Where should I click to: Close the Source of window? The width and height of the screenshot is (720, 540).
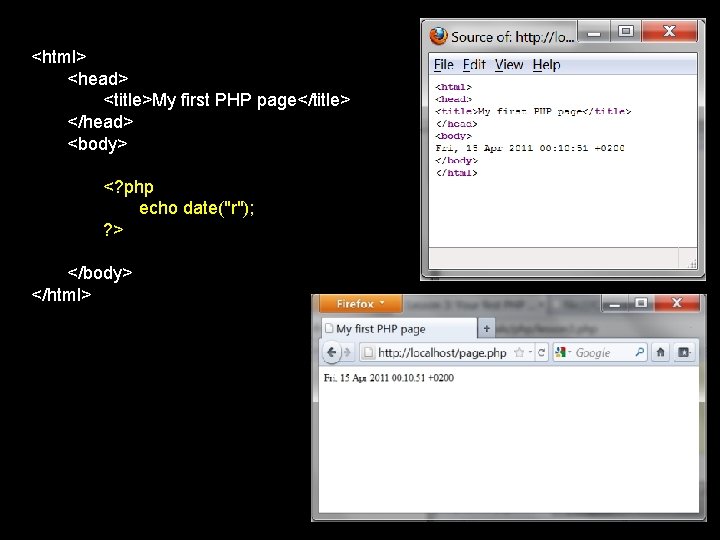(x=669, y=32)
